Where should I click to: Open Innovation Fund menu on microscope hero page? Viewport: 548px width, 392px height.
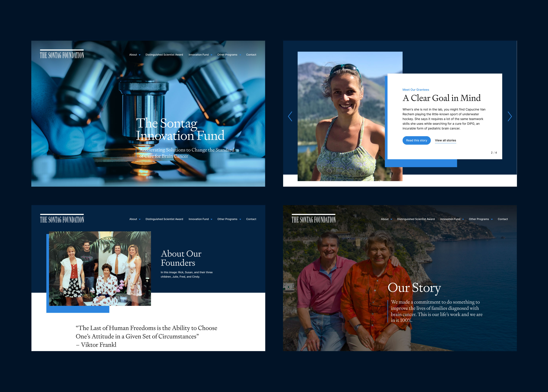[x=198, y=55]
